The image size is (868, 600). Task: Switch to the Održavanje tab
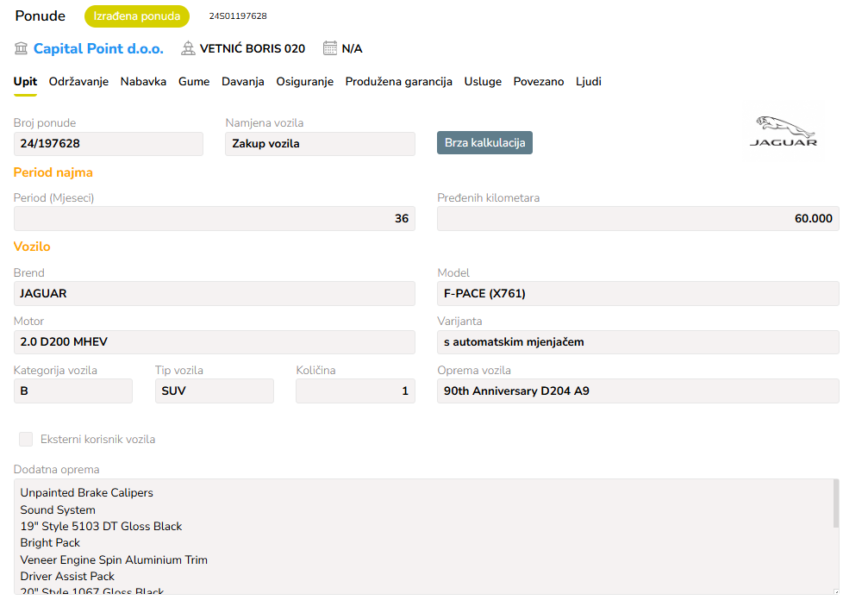[78, 82]
